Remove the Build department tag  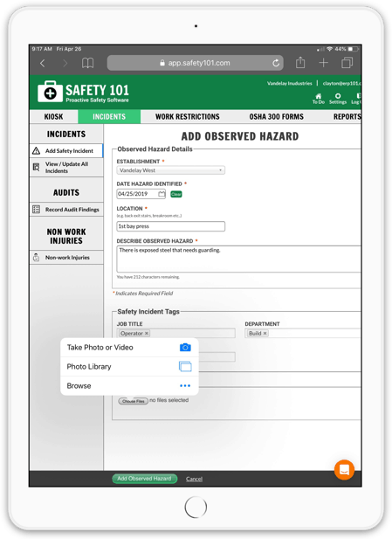tap(265, 333)
